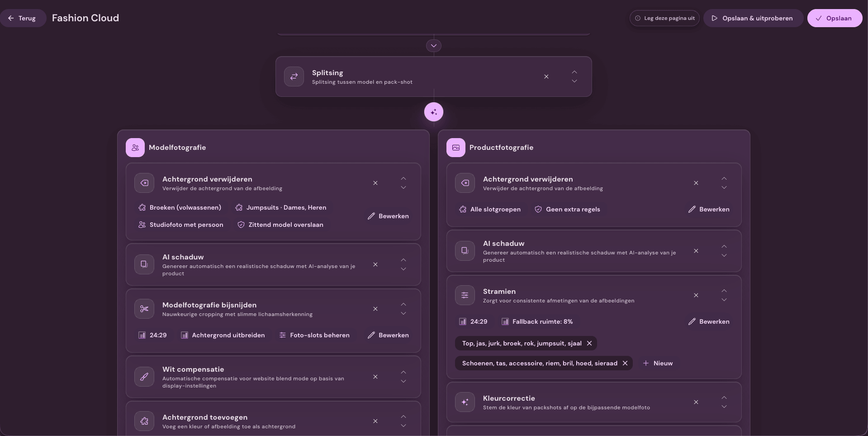Click the Opslaan button

pos(835,18)
